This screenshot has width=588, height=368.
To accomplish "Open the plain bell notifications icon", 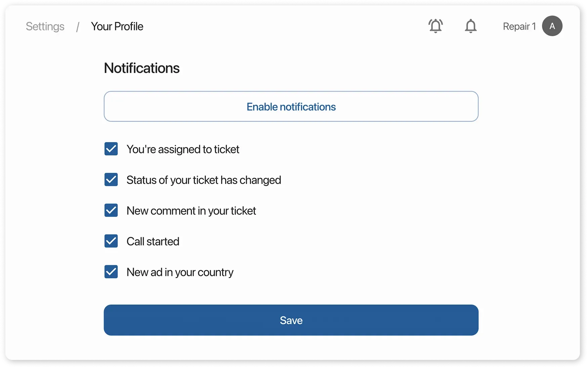I will pos(470,26).
